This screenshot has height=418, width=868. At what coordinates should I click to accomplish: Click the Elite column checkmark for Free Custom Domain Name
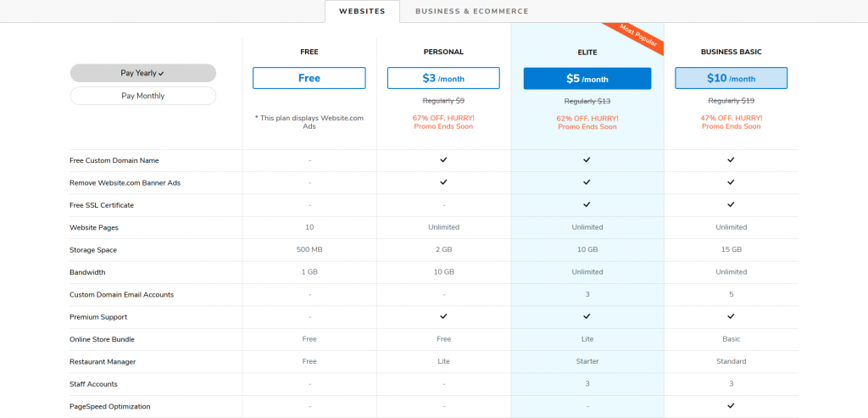point(587,160)
